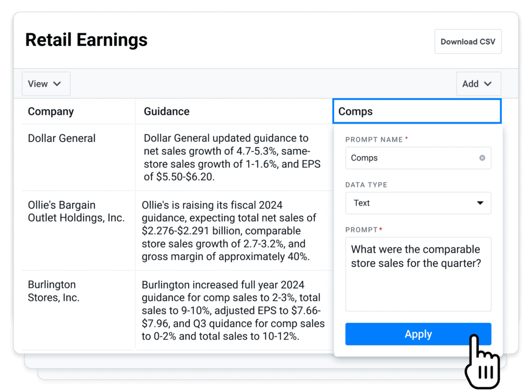
Task: Expand the Add menu
Action: point(478,84)
